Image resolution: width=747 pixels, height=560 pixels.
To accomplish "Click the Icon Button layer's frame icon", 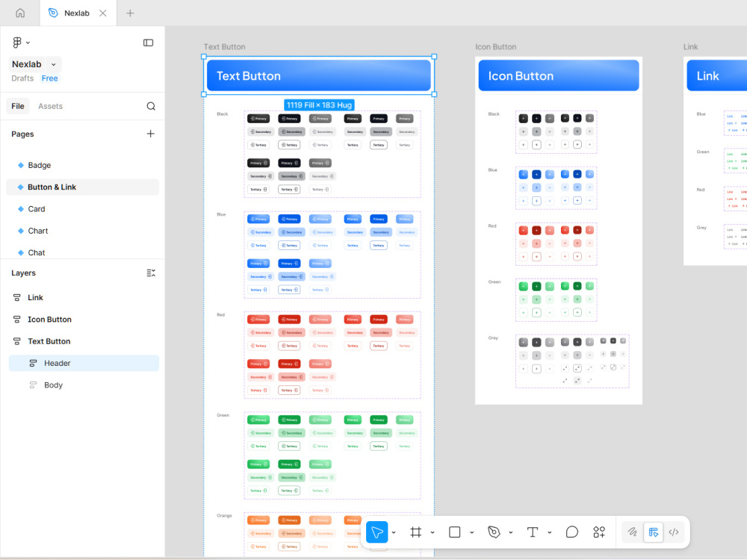I will pos(16,320).
